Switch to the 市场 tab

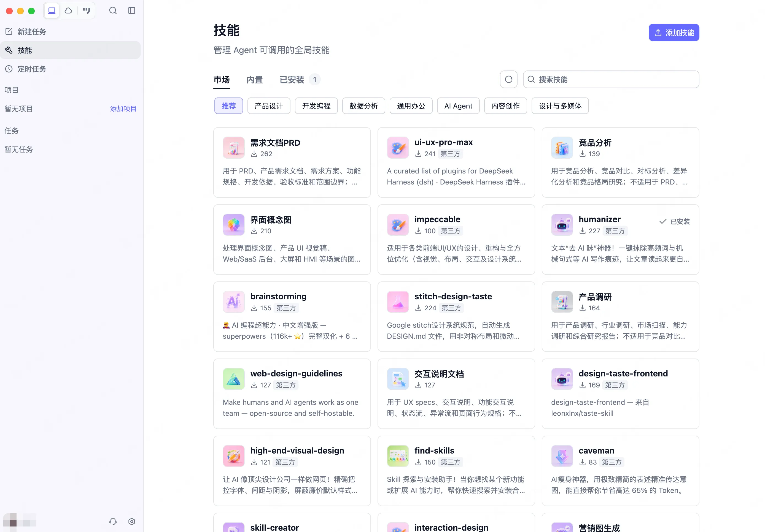(222, 80)
